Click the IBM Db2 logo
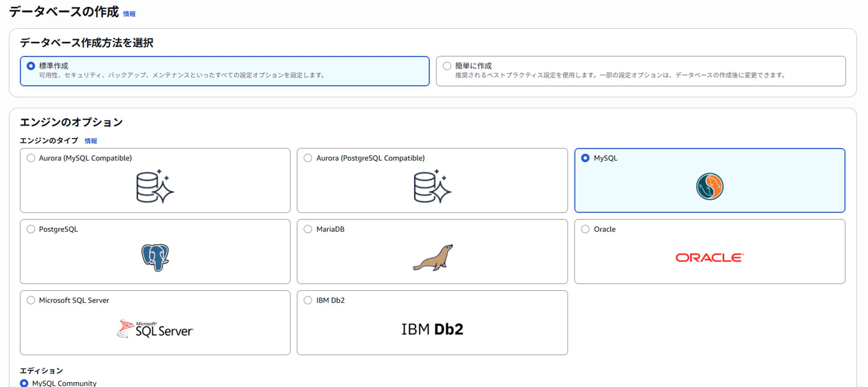The image size is (868, 387). coord(432,329)
